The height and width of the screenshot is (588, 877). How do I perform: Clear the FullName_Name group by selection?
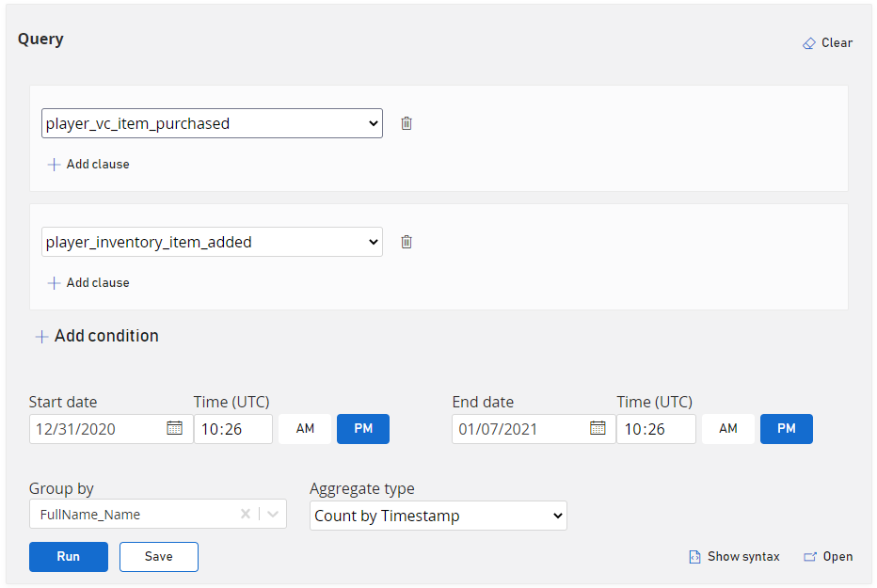pos(246,515)
